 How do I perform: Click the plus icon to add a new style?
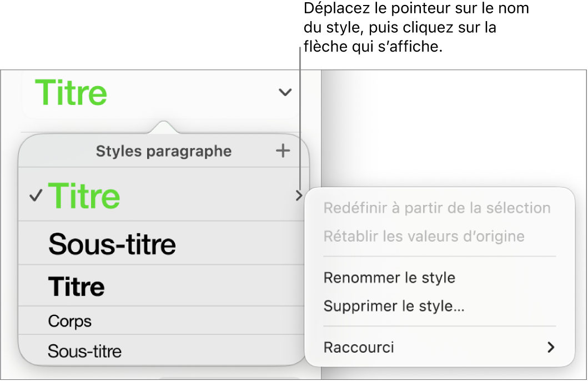tap(283, 151)
